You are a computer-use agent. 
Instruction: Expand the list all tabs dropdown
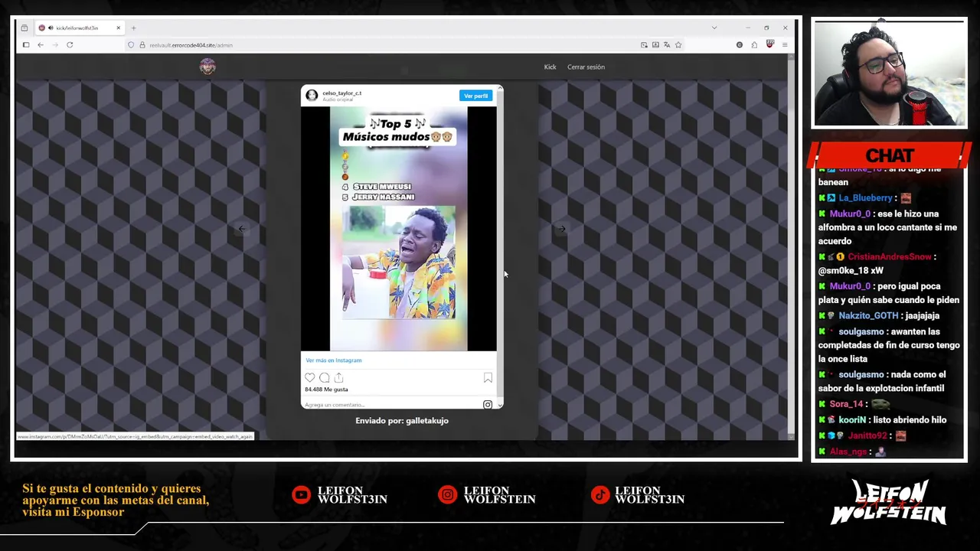coord(714,28)
